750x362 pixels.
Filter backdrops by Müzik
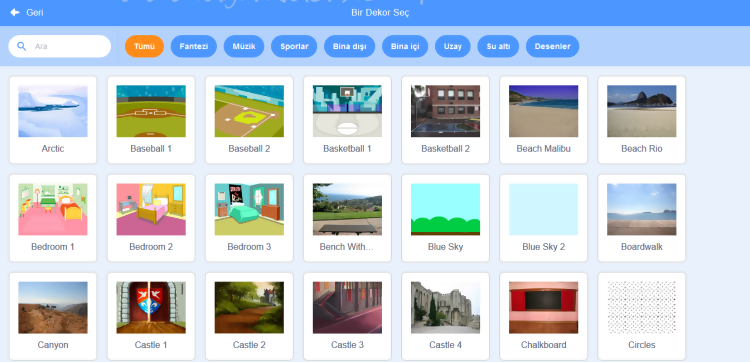[x=244, y=46]
